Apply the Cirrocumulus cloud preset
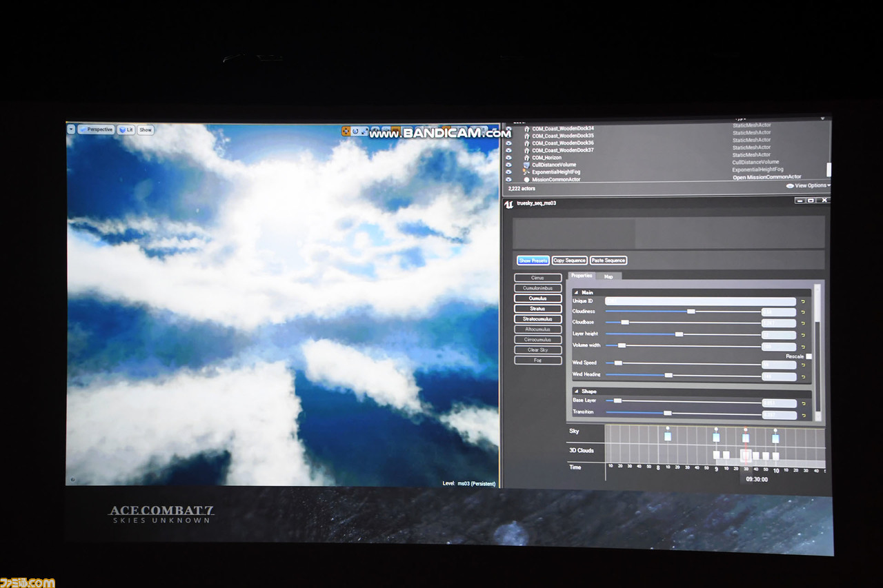 (x=538, y=340)
